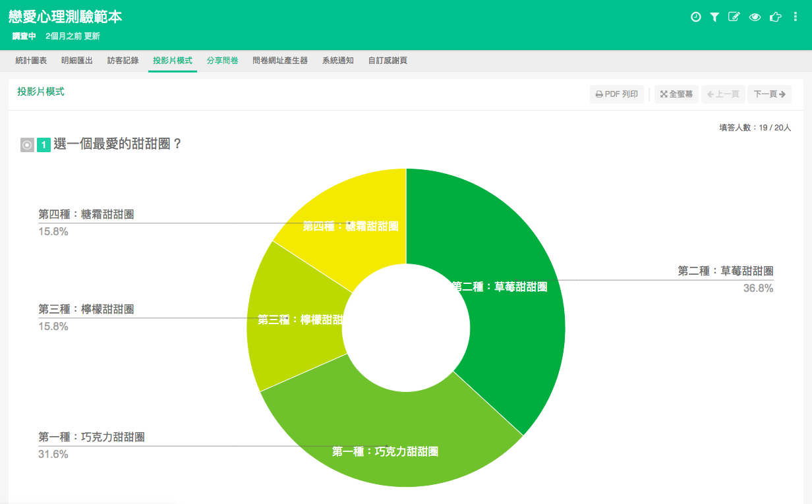This screenshot has width=812, height=504.
Task: Go to next page with 下一頁
Action: pos(769,94)
